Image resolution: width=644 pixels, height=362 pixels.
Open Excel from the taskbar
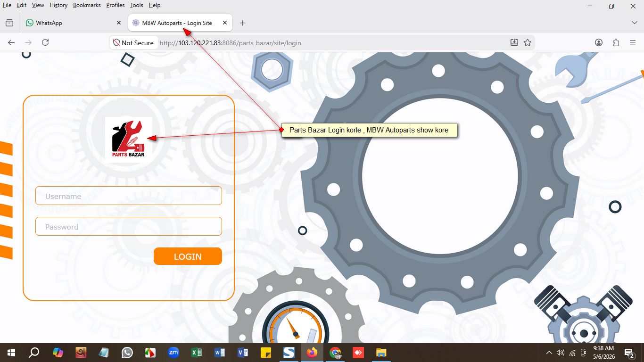coord(197,353)
